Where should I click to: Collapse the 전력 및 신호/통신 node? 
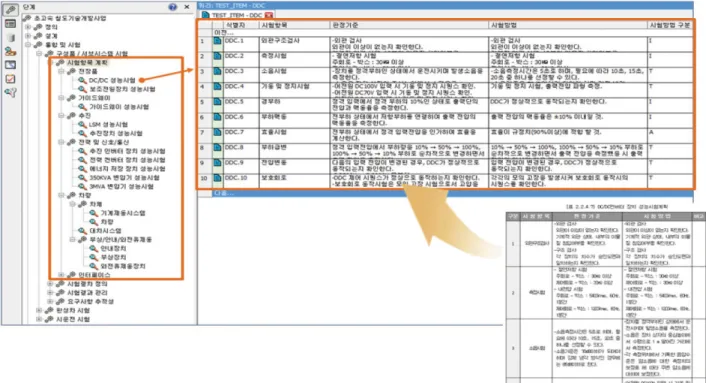pyautogui.click(x=61, y=142)
